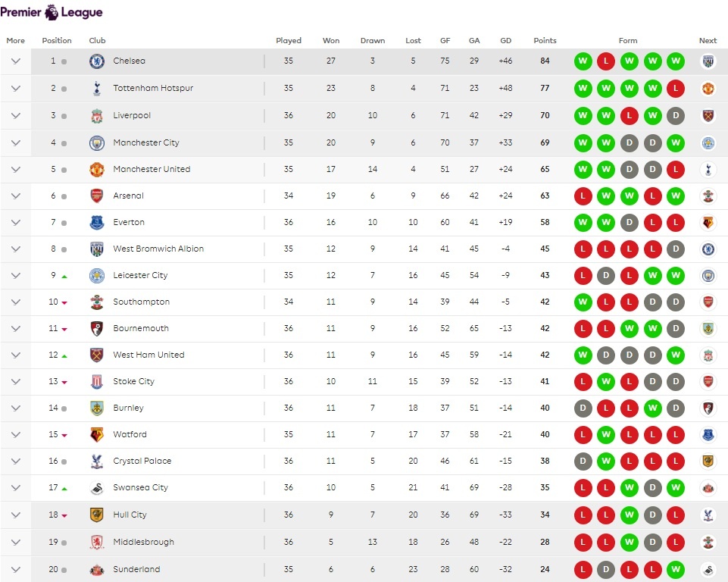728x582 pixels.
Task: Click Chelsea's red L form result
Action: [605, 61]
